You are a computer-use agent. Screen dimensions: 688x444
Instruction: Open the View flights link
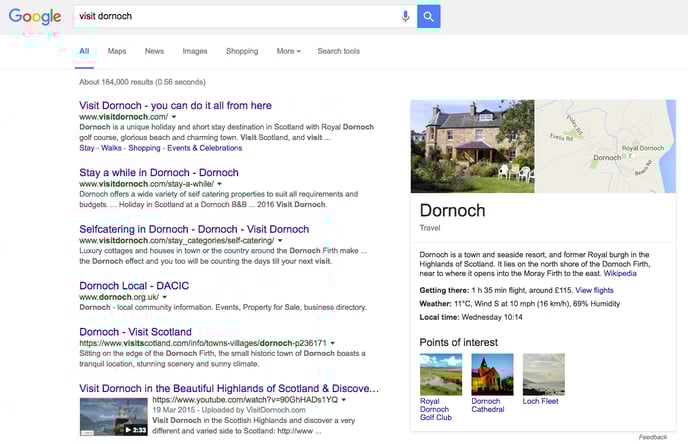tap(594, 290)
